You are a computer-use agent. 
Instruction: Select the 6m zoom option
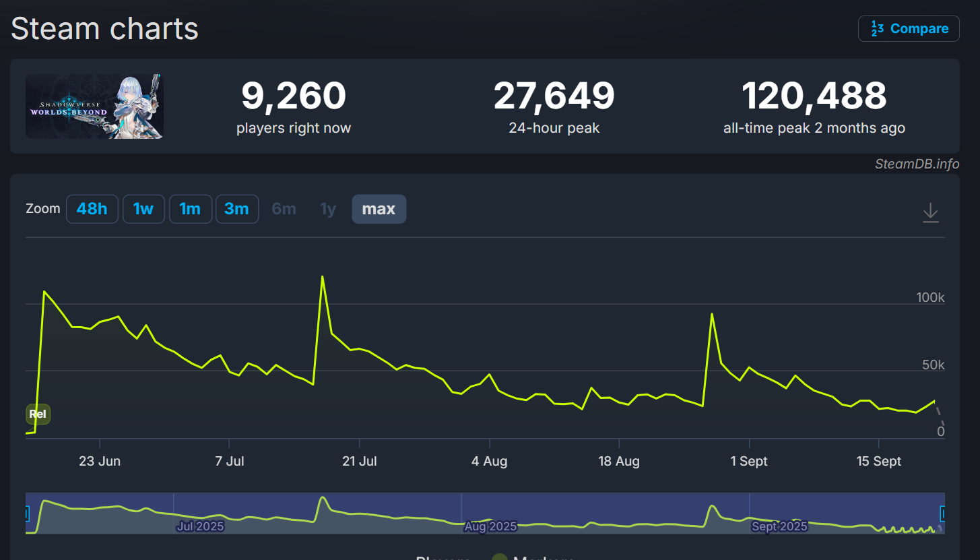tap(284, 209)
